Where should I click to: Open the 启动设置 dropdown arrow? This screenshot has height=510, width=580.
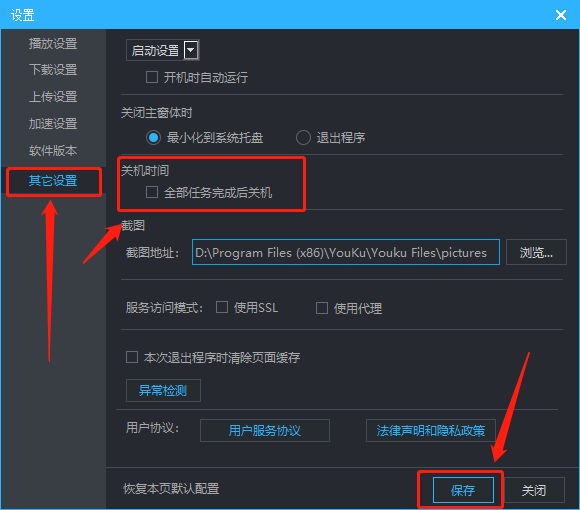pyautogui.click(x=191, y=50)
